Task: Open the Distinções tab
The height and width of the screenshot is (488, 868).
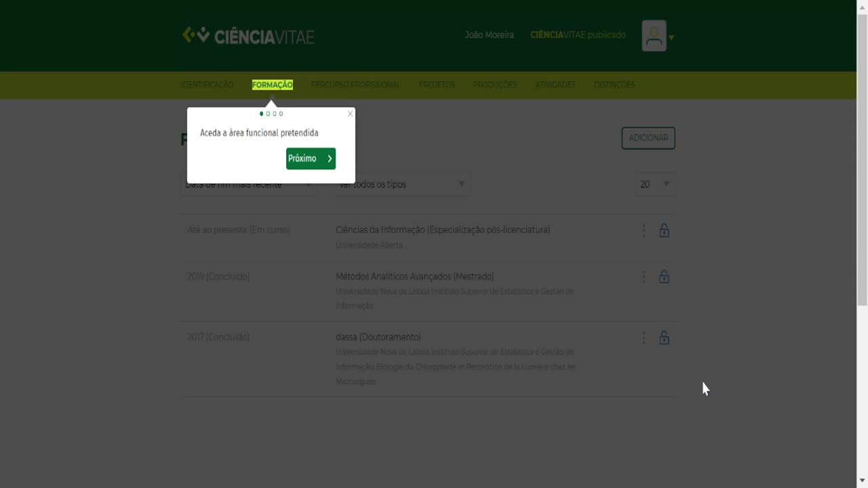Action: point(614,85)
